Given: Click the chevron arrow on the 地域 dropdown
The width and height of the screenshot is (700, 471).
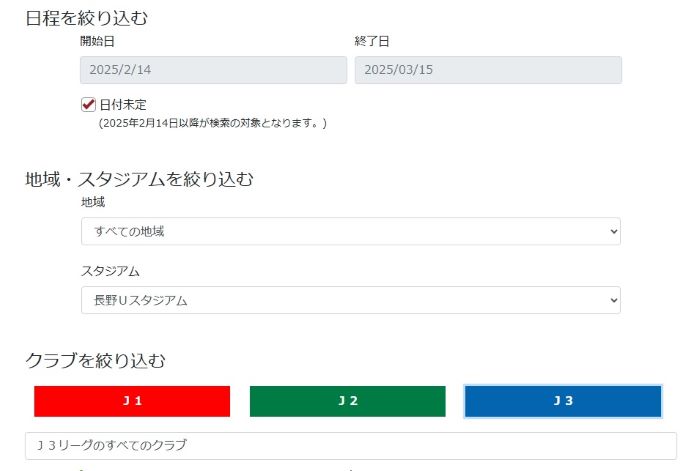Looking at the screenshot, I should [613, 231].
